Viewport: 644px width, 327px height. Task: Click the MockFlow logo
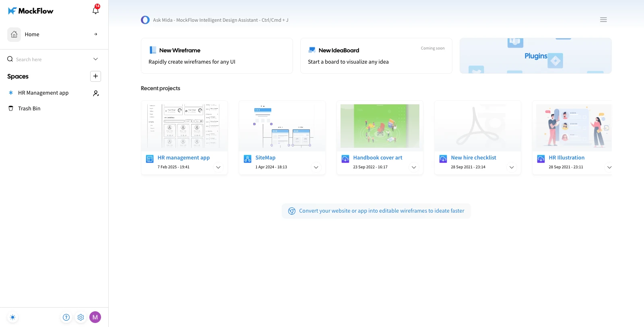pos(31,11)
